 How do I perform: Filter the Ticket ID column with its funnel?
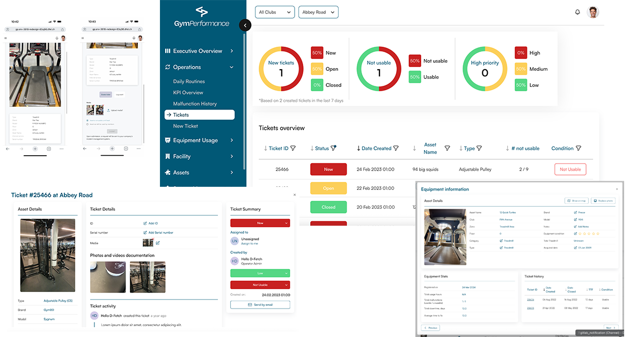pos(294,148)
